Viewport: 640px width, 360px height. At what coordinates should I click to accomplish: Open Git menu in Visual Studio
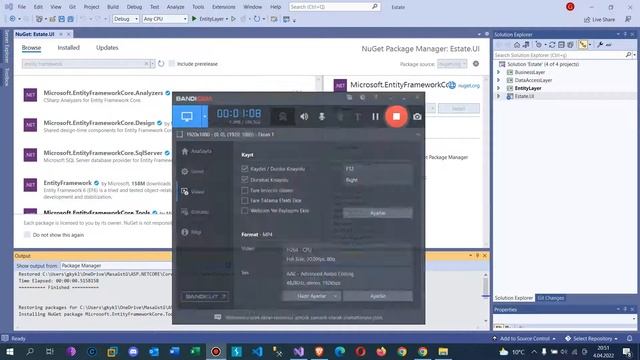coord(72,7)
